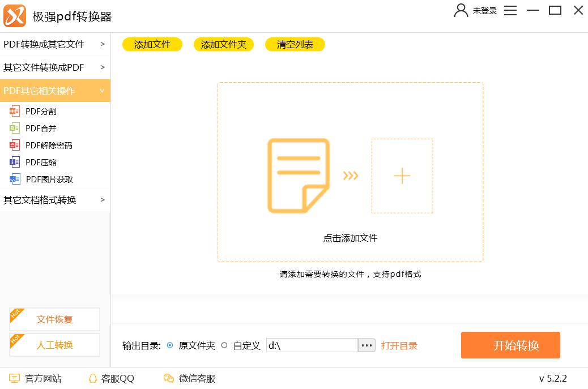Expand 其它文件转换成PDF section
Viewport: 588px width, 389px height.
[x=55, y=67]
